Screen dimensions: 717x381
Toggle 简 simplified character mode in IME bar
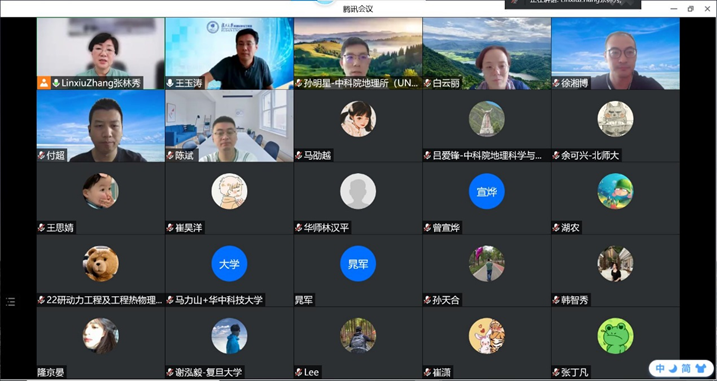tap(686, 368)
